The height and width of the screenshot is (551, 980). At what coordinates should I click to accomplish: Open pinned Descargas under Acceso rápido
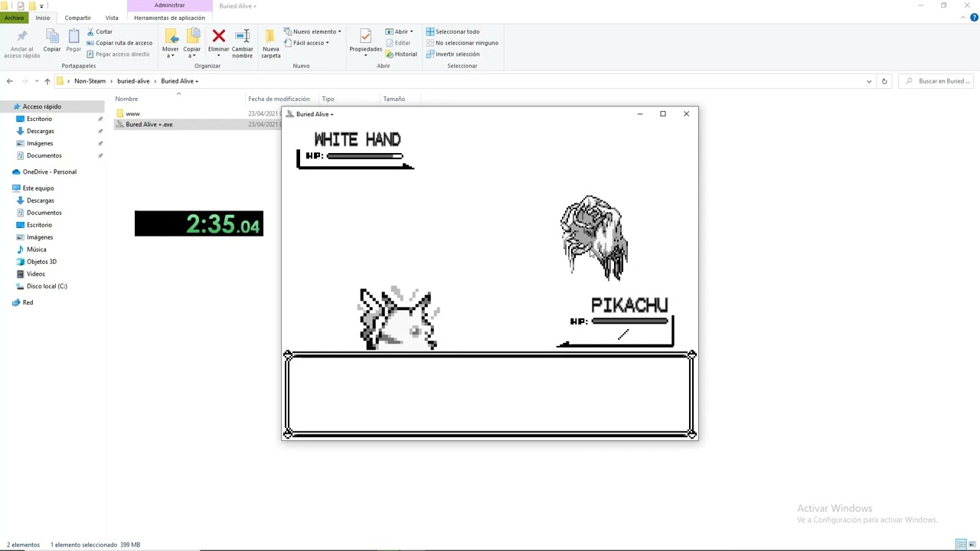[x=40, y=131]
